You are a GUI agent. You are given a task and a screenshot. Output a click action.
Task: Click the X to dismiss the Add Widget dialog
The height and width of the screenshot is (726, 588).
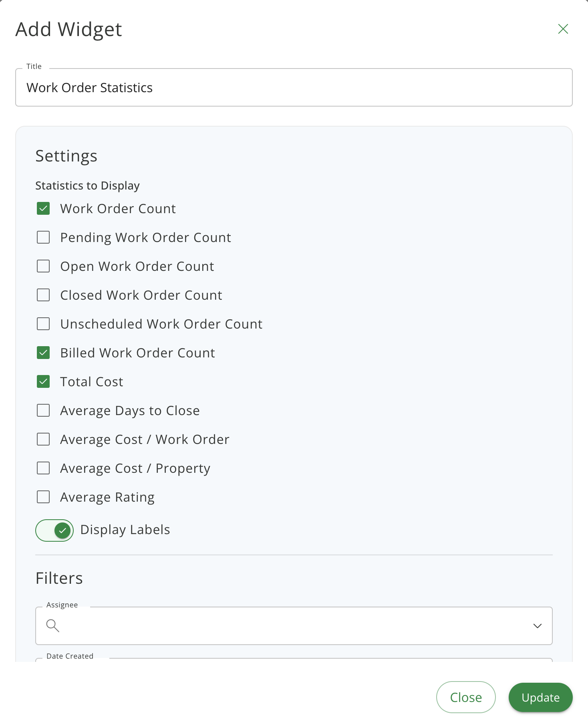coord(563,28)
